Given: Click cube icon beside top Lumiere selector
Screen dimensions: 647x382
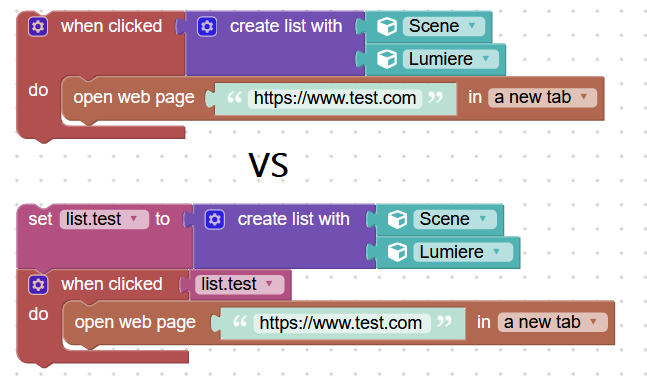Looking at the screenshot, I should click(x=387, y=59).
